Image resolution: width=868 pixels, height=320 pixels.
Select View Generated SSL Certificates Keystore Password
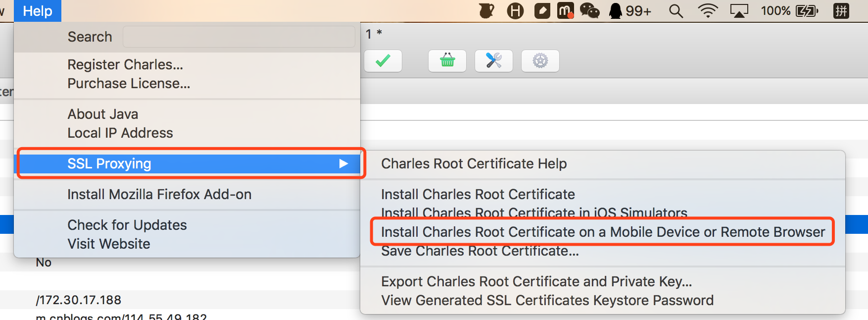pos(603,300)
